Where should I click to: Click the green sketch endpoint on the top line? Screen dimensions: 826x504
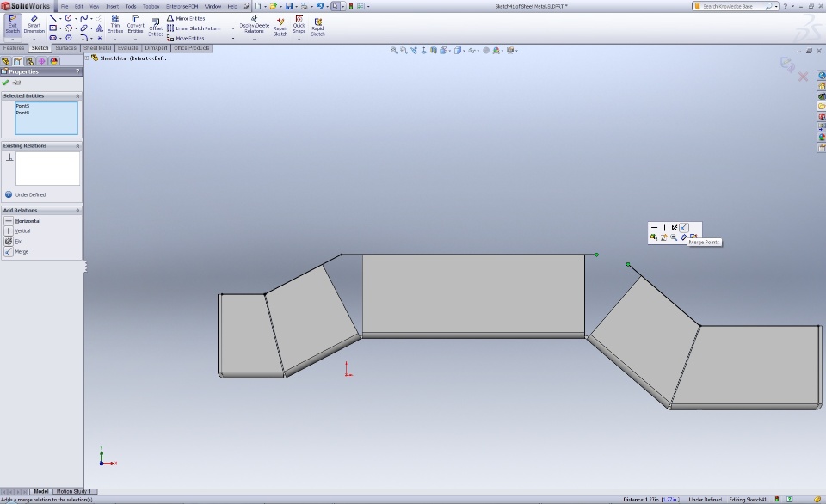[x=596, y=255]
